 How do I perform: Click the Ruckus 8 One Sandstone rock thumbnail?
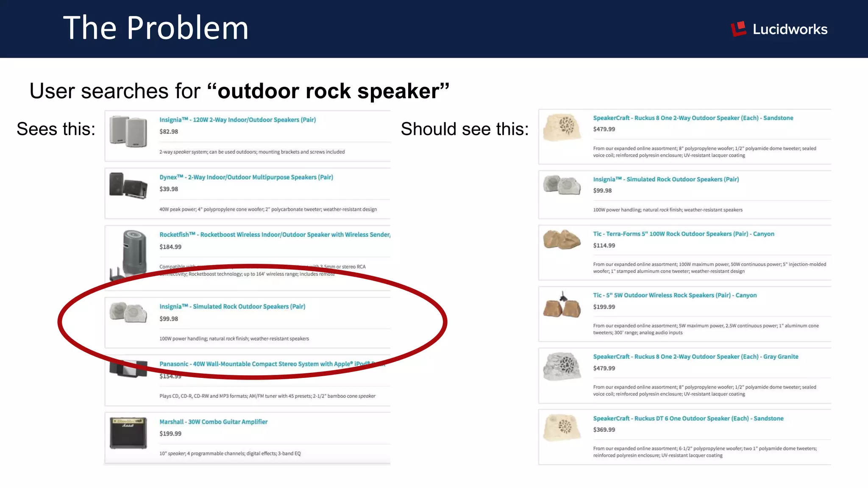click(562, 127)
